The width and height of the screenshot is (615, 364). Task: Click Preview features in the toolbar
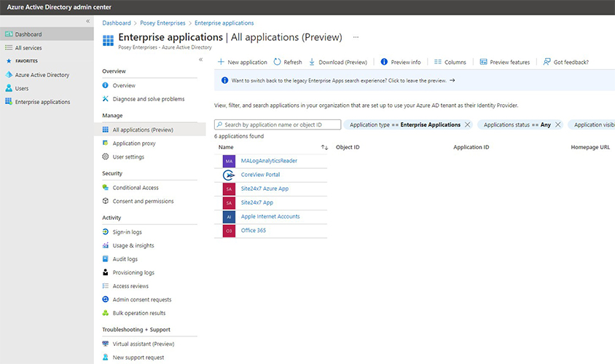click(504, 62)
